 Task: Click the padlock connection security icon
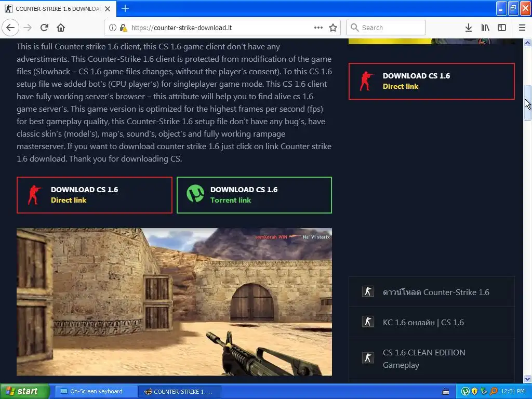[x=123, y=28]
